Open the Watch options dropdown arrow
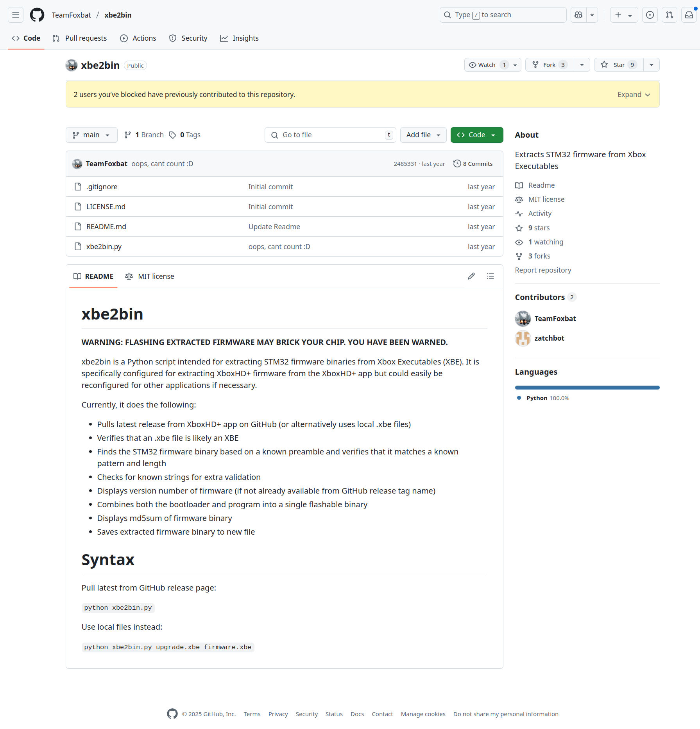The image size is (700, 729). click(x=515, y=65)
